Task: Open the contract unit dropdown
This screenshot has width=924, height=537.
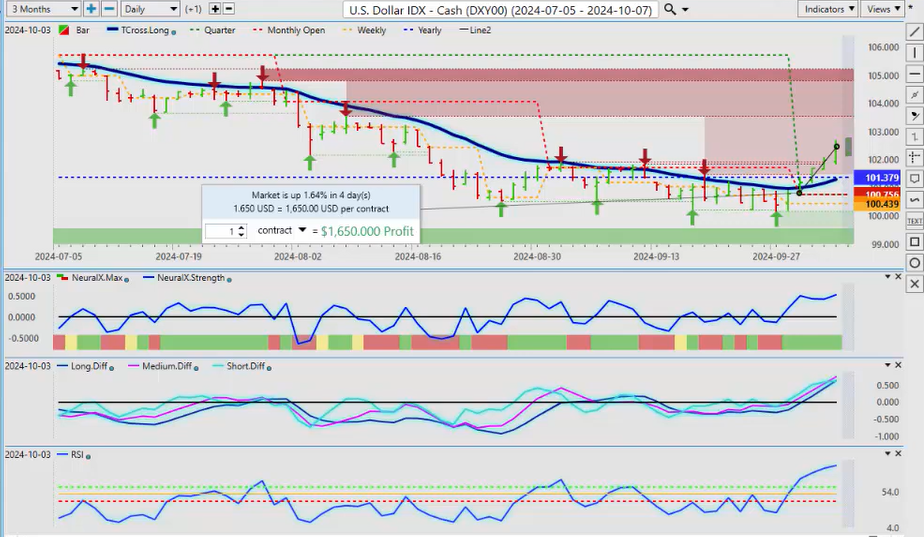Action: pos(302,230)
